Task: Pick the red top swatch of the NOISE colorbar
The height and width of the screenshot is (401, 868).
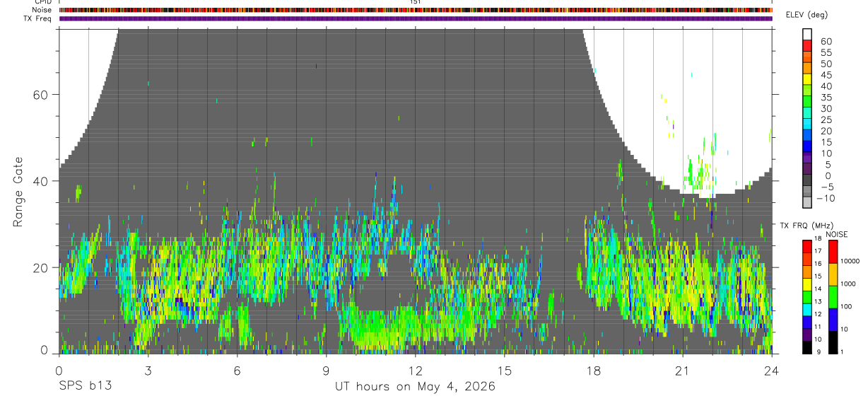Action: click(x=833, y=251)
